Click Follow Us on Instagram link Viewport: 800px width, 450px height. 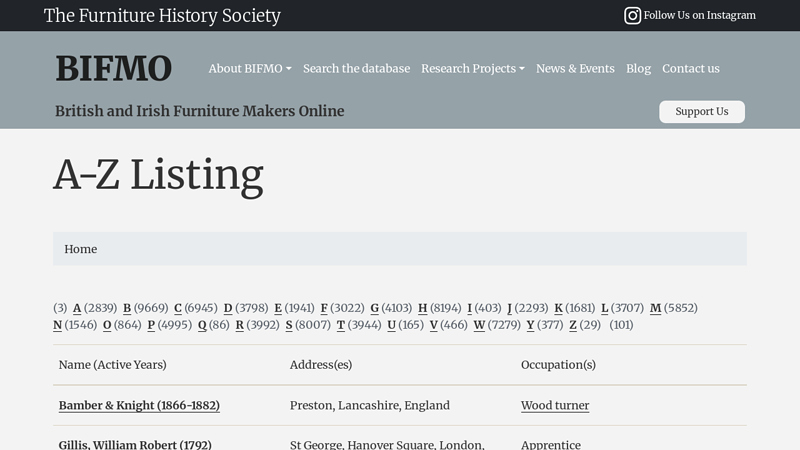699,15
